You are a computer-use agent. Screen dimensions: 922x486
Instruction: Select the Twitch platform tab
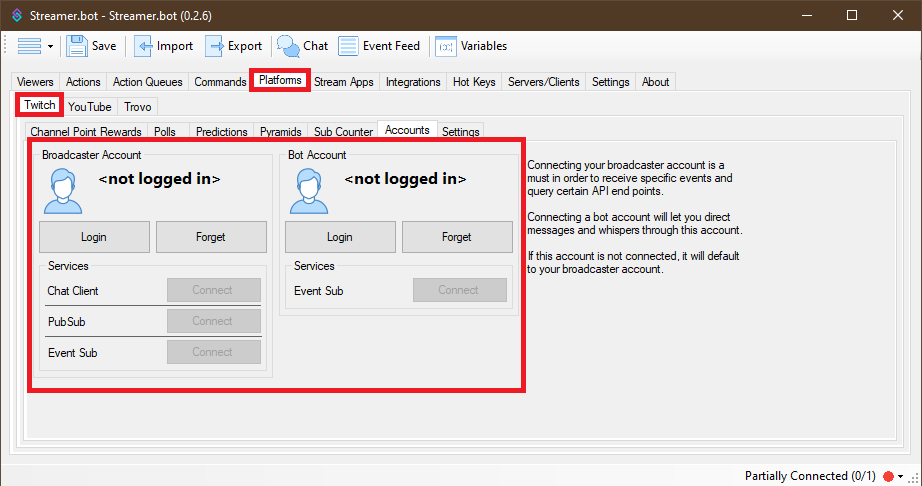[39, 105]
